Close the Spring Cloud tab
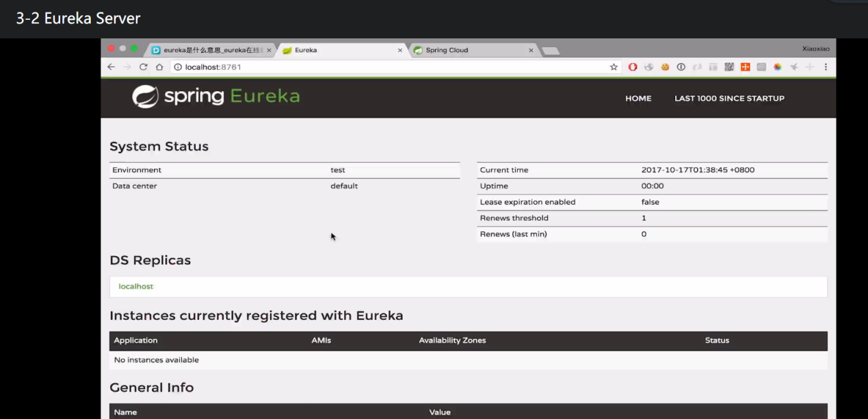 click(x=531, y=50)
